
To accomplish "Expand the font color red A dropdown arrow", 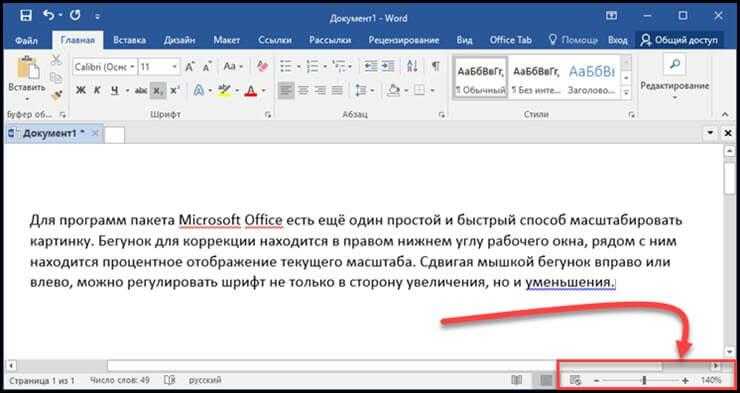I will [264, 90].
